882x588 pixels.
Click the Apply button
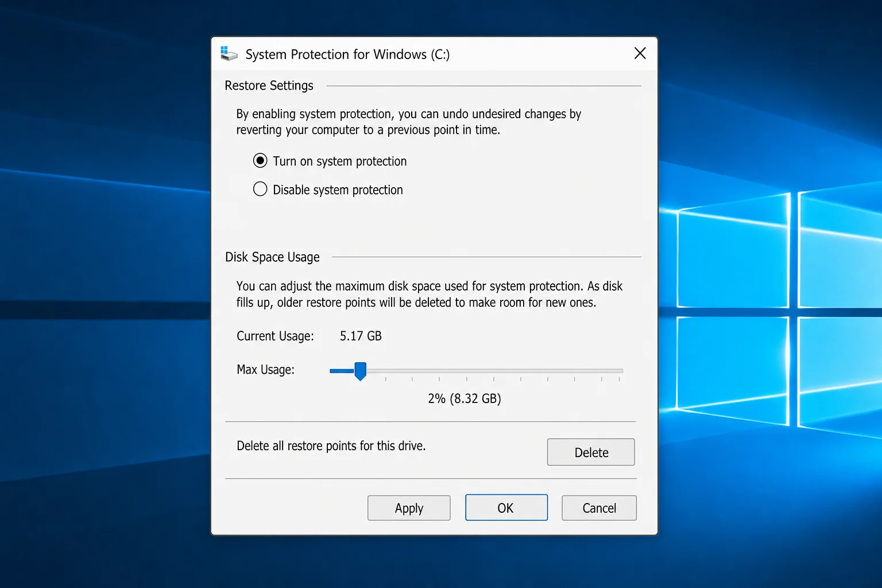[x=409, y=508]
